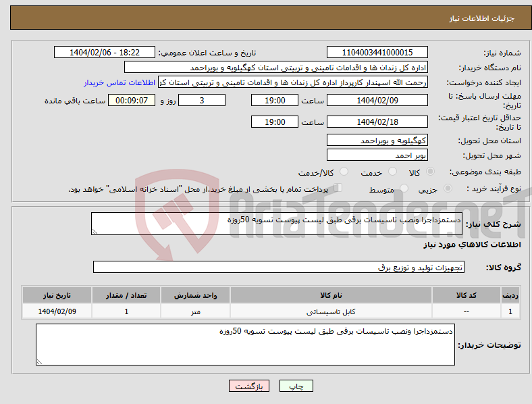Click the table cell with date 1404/02/09
Screen dimensions: 532x404
pos(57,311)
